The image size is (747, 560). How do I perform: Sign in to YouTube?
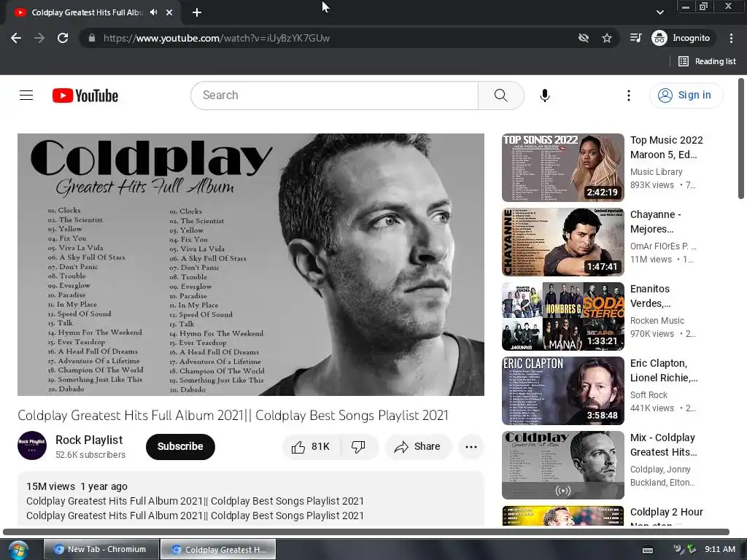click(x=686, y=96)
